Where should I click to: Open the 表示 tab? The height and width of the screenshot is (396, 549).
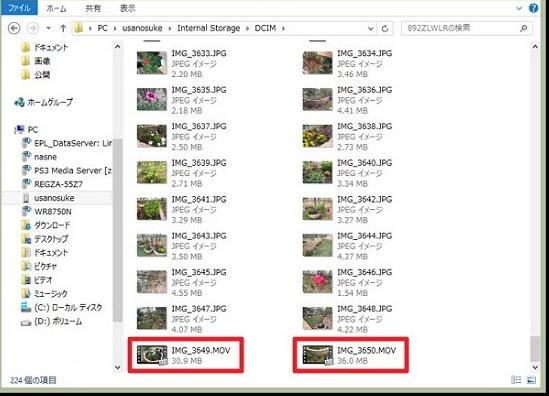tap(127, 8)
